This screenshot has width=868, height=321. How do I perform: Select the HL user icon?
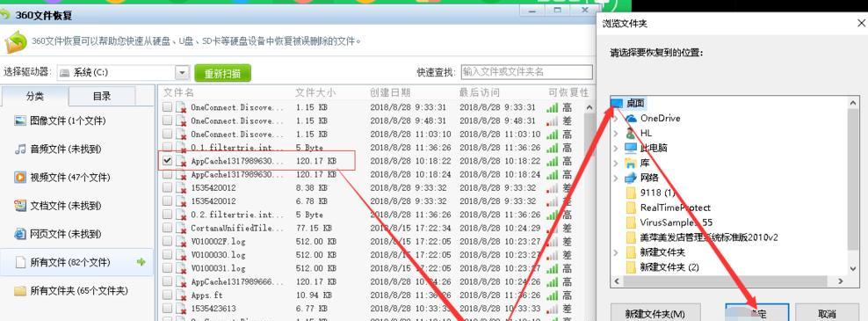coord(631,133)
